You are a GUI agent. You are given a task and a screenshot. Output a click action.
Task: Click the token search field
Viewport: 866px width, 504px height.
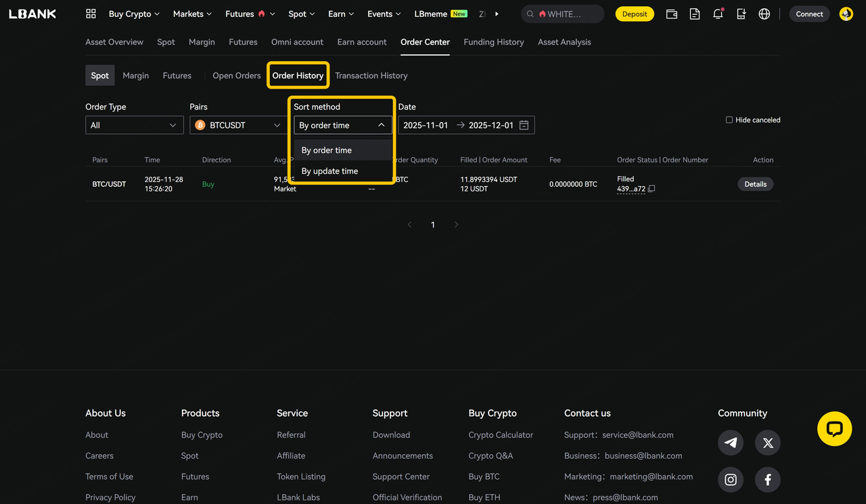click(x=568, y=14)
